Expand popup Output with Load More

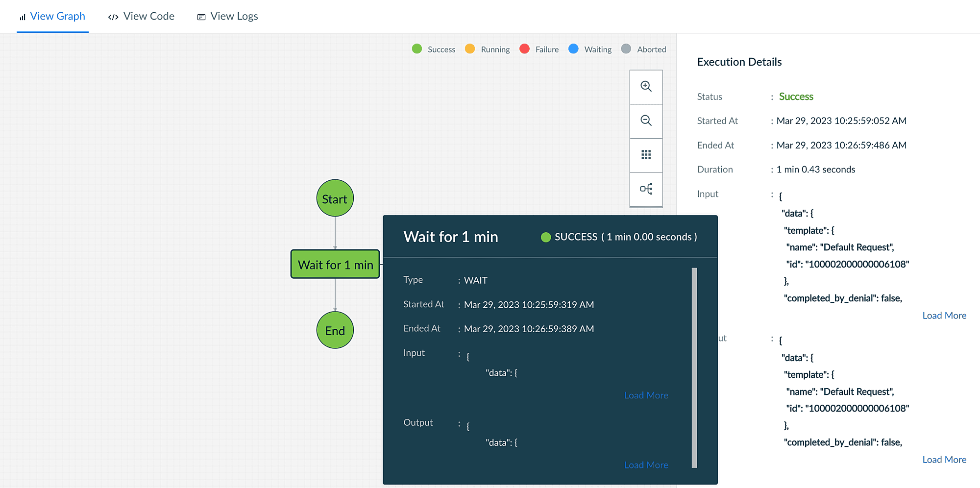[646, 465]
